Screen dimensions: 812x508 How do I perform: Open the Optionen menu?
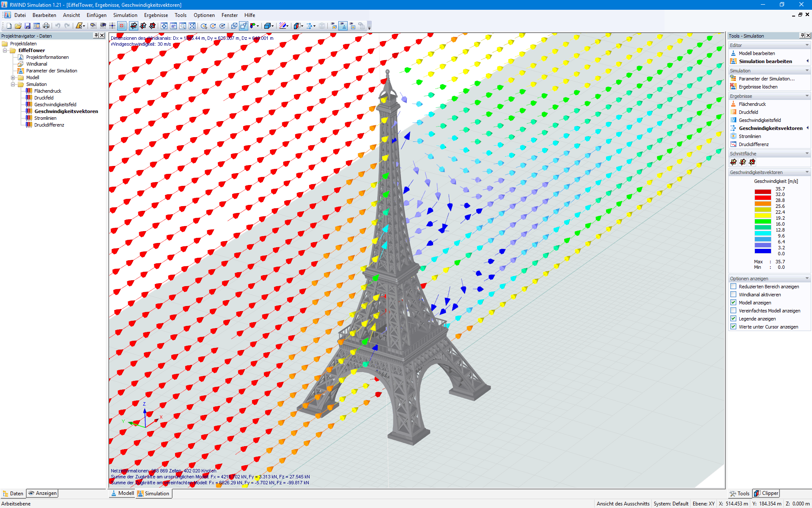pos(204,15)
